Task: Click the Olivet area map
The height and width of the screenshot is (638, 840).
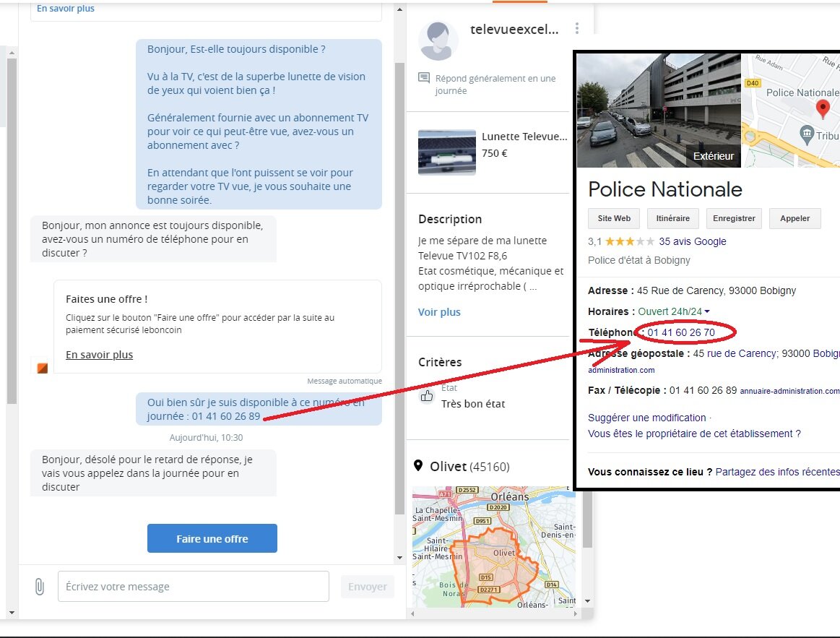Action: click(x=493, y=546)
